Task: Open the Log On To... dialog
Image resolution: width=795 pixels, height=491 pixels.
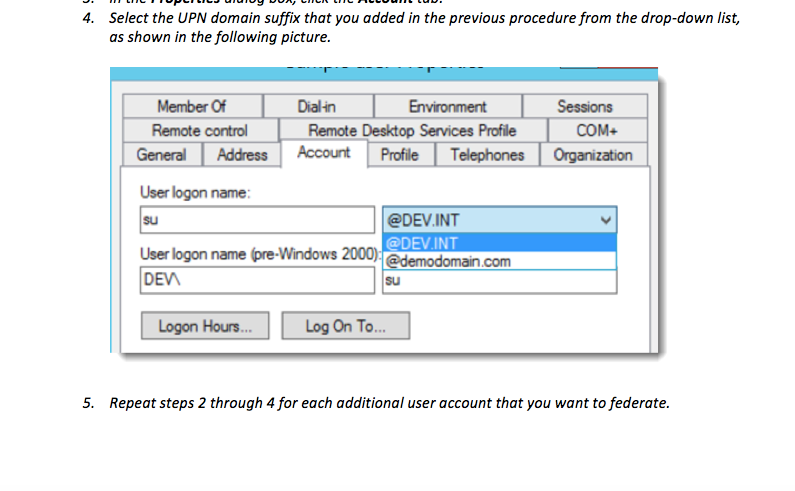Action: 344,327
